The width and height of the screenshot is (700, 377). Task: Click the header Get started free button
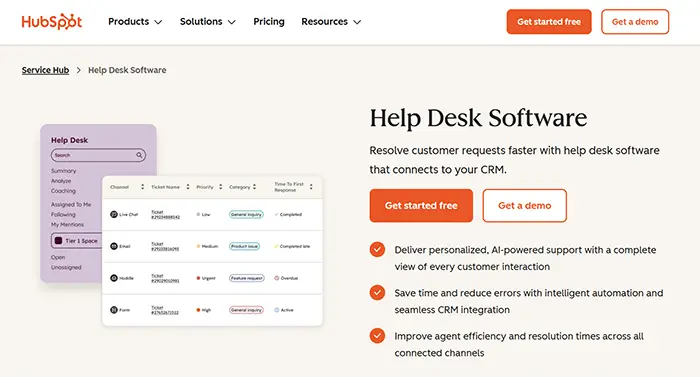549,21
